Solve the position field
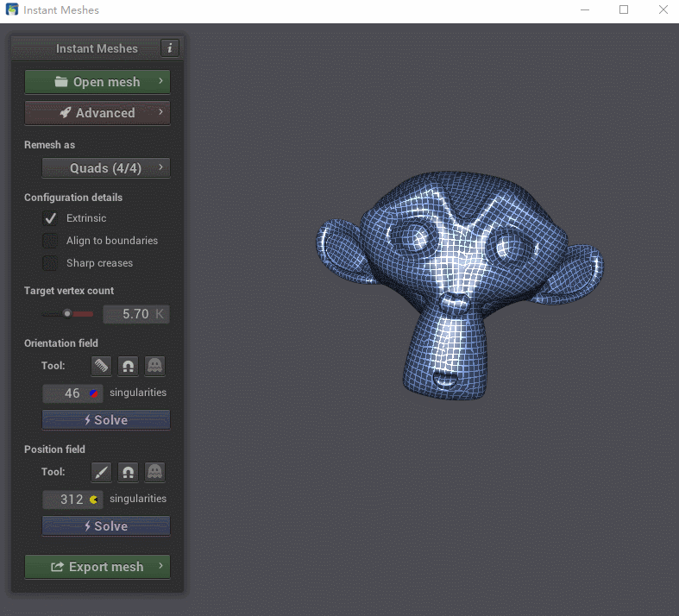Viewport: 679px width, 616px height. [x=106, y=526]
